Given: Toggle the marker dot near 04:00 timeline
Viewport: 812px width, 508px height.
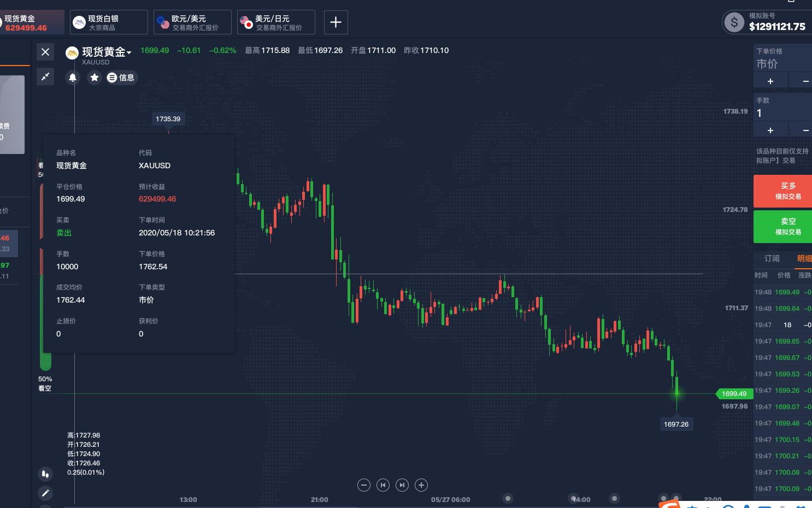Looking at the screenshot, I should click(573, 499).
